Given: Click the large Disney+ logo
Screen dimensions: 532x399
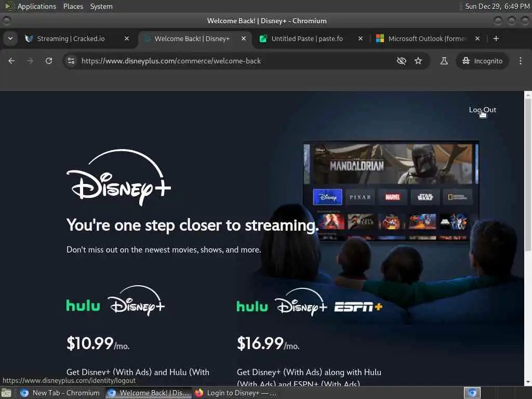Looking at the screenshot, I should 119,178.
